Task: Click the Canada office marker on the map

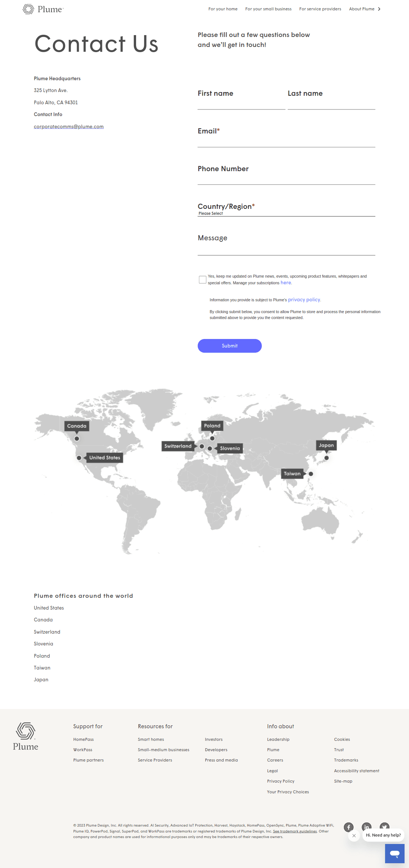Action: (x=77, y=438)
